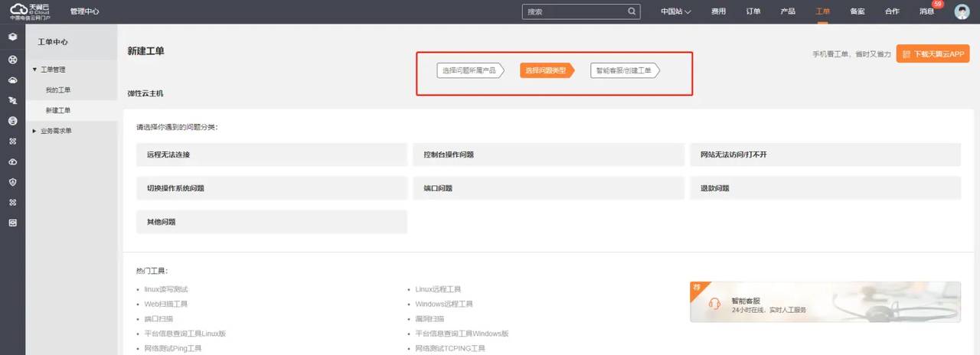This screenshot has height=355, width=980.
Task: Open 网络测试TCPING工具 link
Action: 450,348
